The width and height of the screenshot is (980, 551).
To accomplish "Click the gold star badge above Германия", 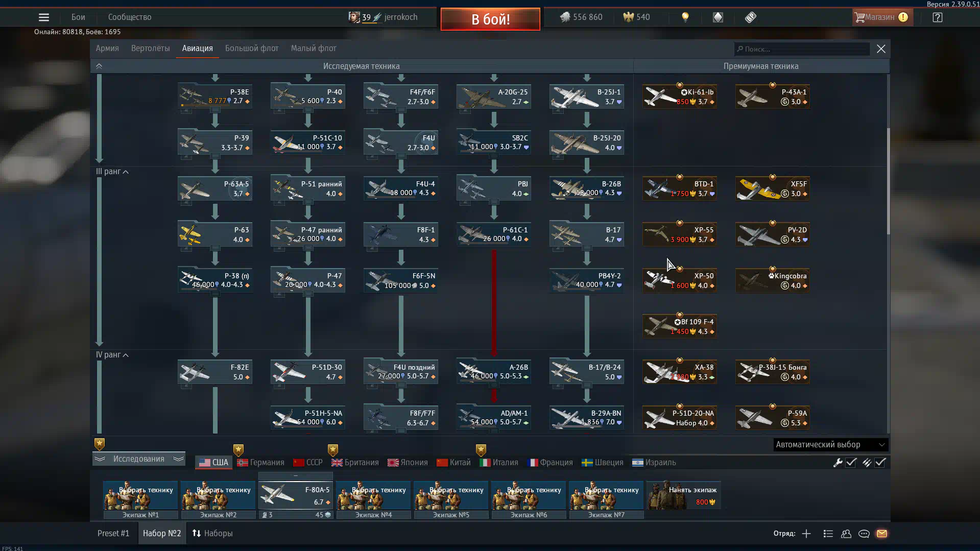I will (238, 450).
